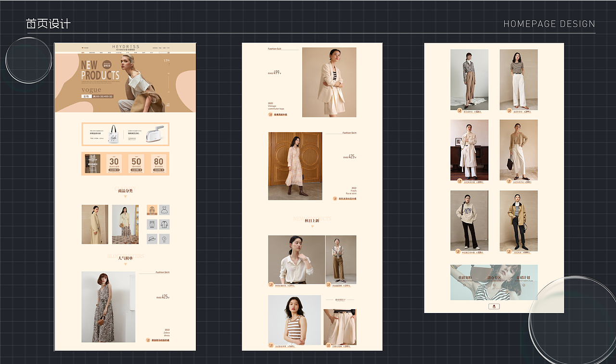The image size is (616, 364).
Task: Select the shirt category icon
Action: (164, 225)
